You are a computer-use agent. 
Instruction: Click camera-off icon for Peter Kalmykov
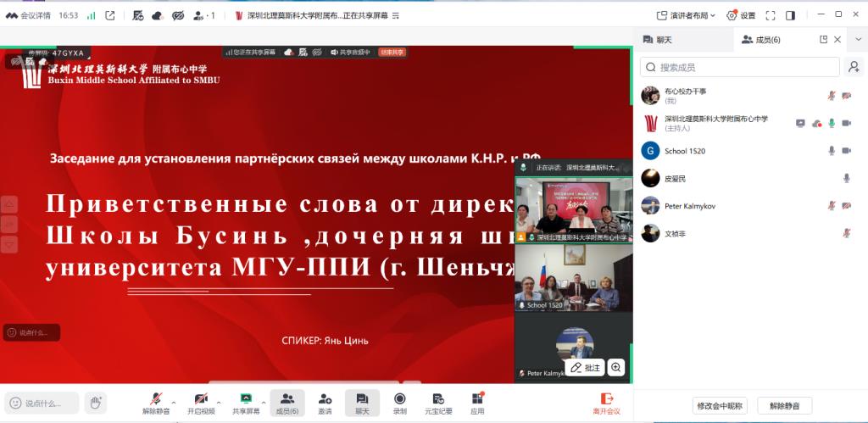[847, 206]
